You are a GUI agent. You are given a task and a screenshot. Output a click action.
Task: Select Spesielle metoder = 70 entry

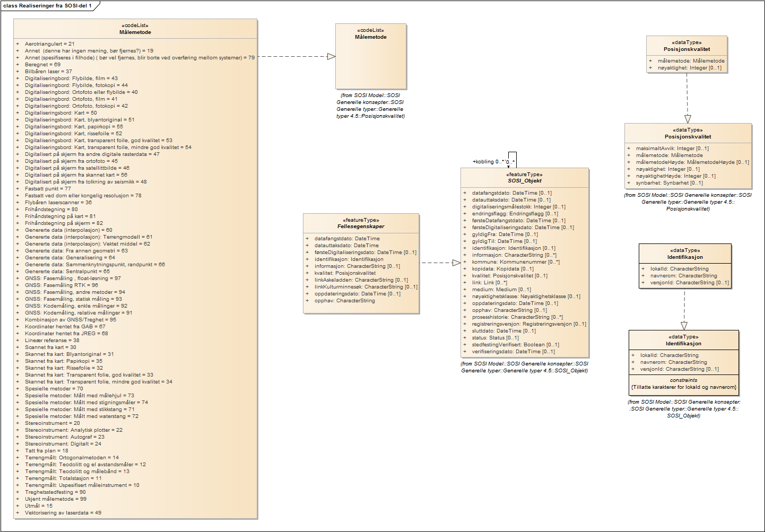[54, 389]
